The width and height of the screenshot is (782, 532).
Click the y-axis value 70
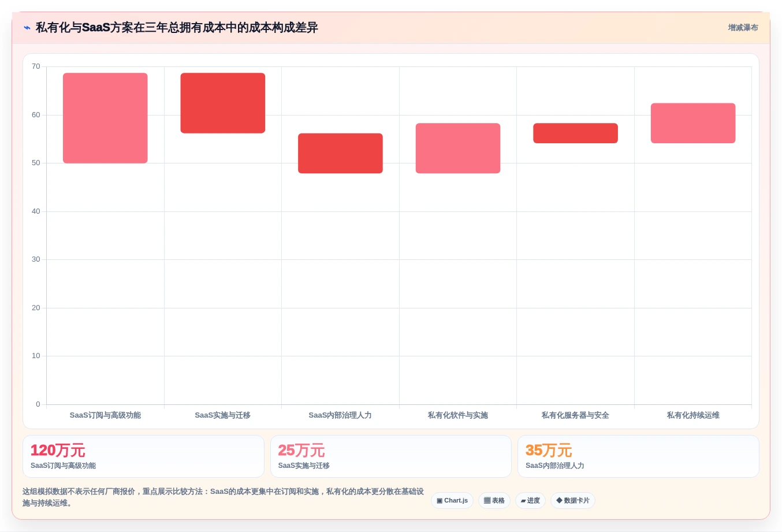[36, 66]
